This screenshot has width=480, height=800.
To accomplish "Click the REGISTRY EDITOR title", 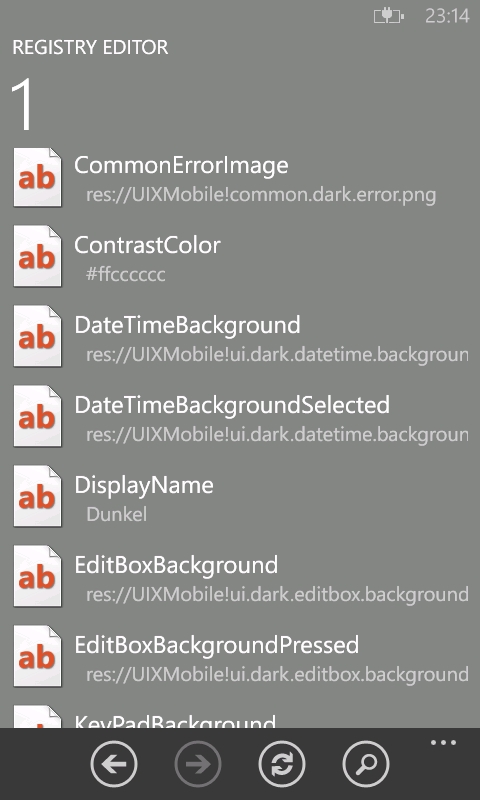I will (90, 47).
